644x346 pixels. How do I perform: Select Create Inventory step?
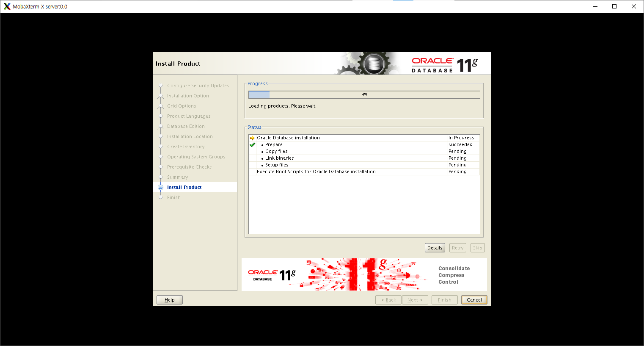pyautogui.click(x=186, y=147)
